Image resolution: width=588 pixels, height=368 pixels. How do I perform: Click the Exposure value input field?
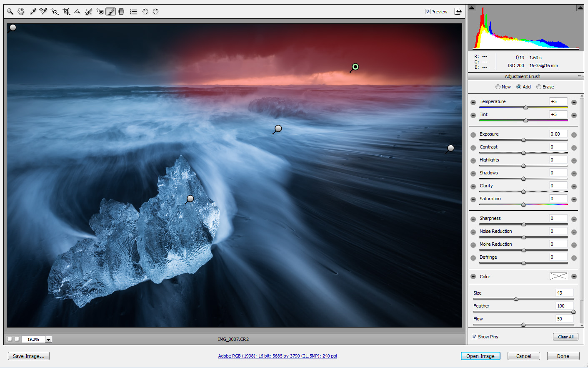pyautogui.click(x=558, y=134)
